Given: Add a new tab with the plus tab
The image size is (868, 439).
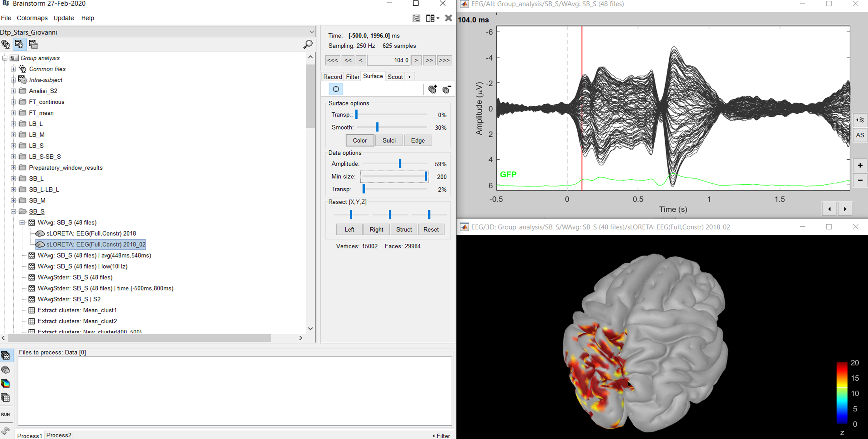Looking at the screenshot, I should tap(409, 77).
